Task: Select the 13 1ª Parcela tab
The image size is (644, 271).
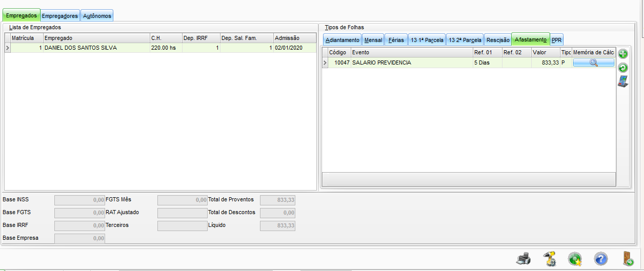Action: [427, 40]
